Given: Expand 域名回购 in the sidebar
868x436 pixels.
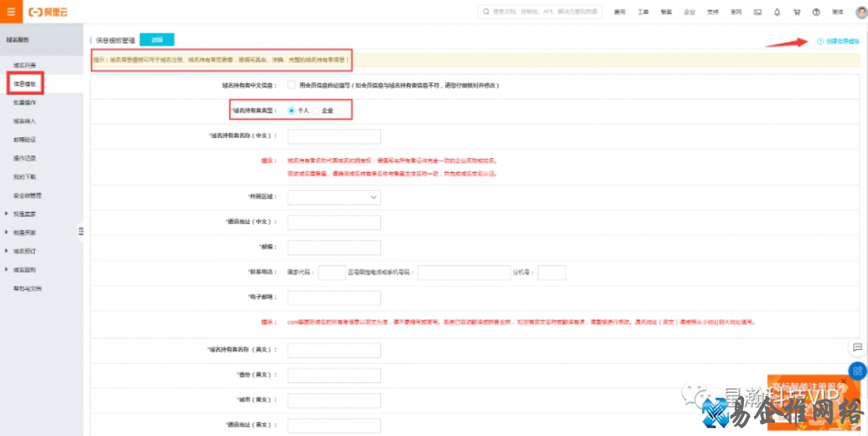Looking at the screenshot, I should pos(24,269).
